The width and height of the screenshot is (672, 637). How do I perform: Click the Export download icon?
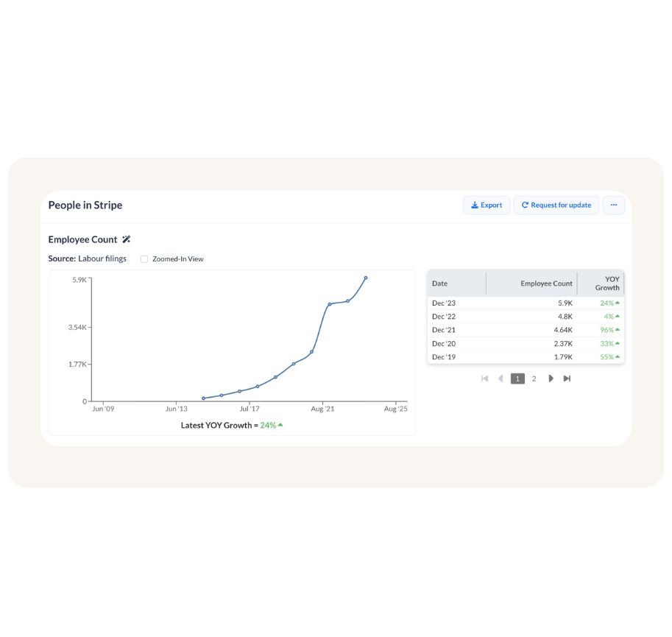475,205
